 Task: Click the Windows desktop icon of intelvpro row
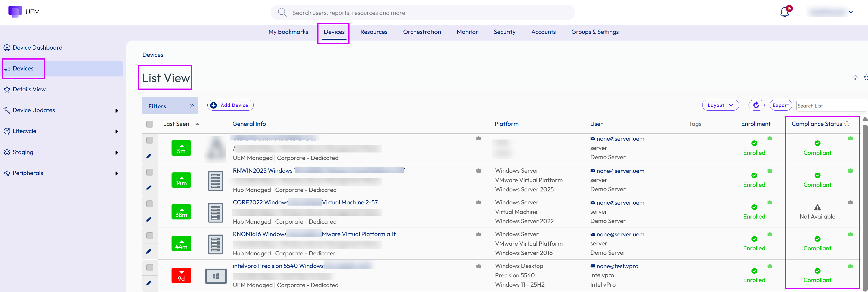coord(216,276)
